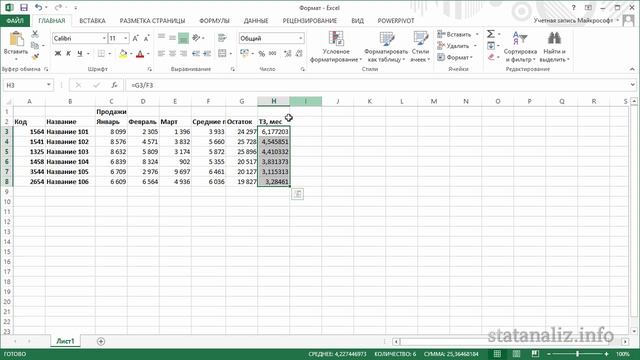
Task: Open Format as Table (Форматировать как таблицу)
Action: (x=385, y=47)
